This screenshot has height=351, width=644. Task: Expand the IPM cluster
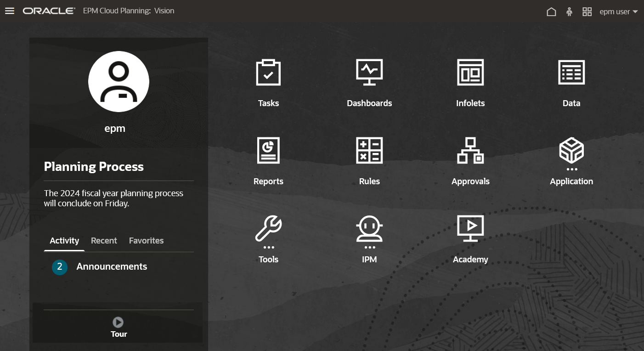369,239
